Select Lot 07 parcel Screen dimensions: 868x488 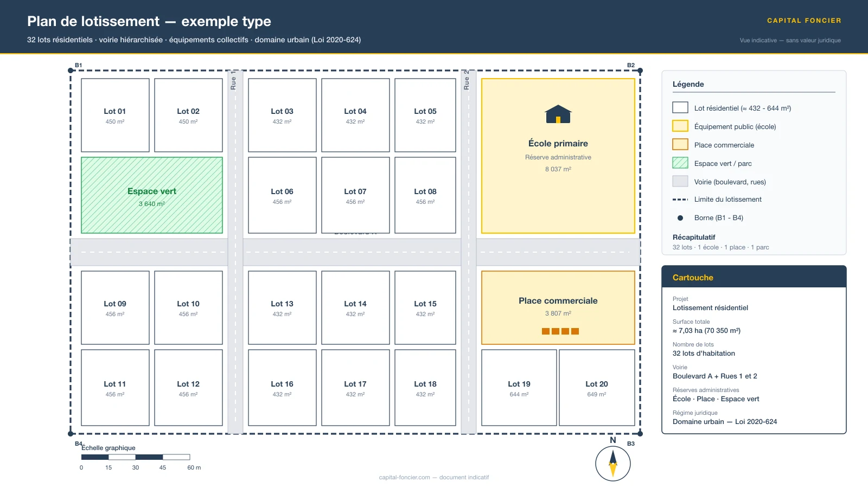[x=355, y=195]
